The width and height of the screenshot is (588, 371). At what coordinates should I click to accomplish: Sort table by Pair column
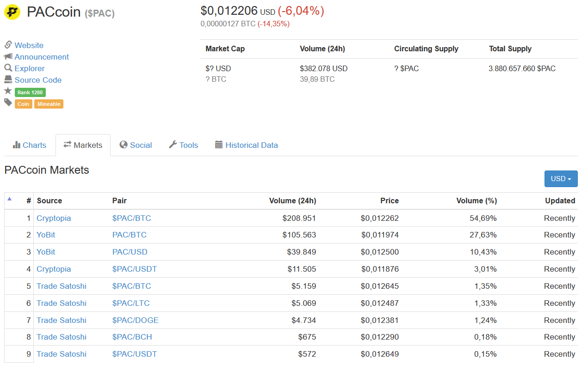(119, 201)
